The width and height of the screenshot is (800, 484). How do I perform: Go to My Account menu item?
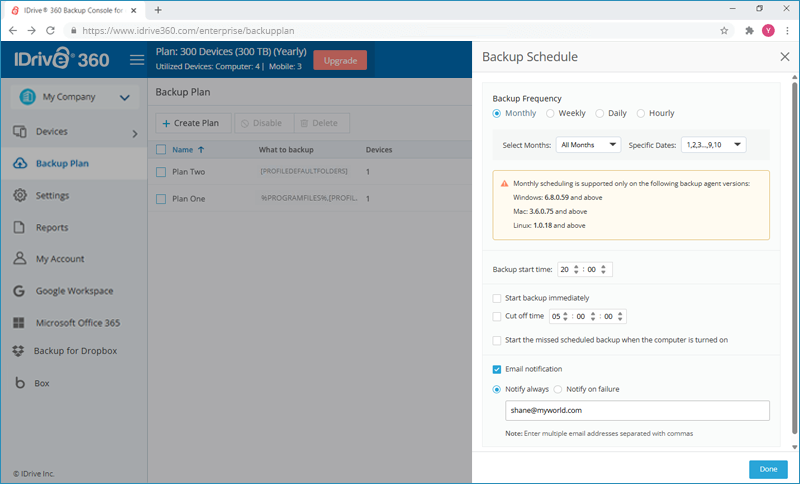pos(60,259)
